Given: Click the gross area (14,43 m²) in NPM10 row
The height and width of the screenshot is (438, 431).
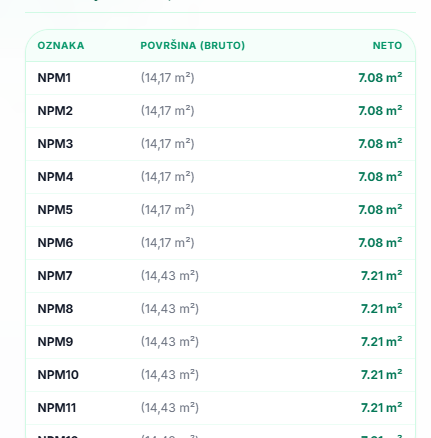Looking at the screenshot, I should [170, 375].
